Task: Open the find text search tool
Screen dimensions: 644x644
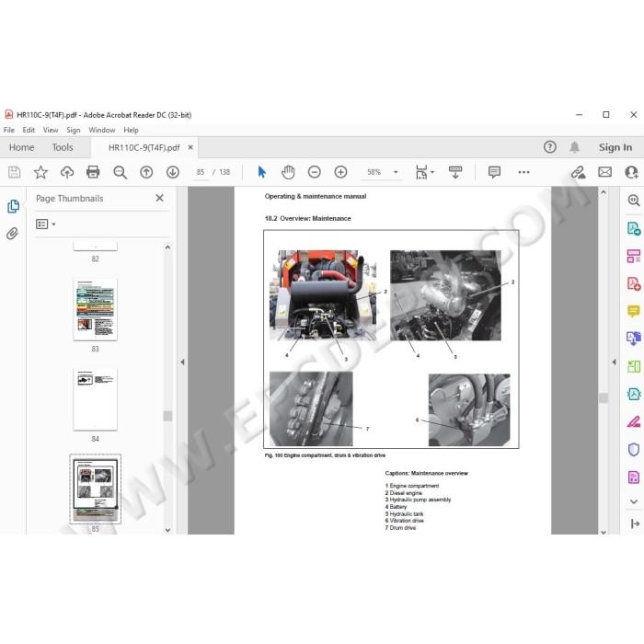Action: [x=120, y=172]
